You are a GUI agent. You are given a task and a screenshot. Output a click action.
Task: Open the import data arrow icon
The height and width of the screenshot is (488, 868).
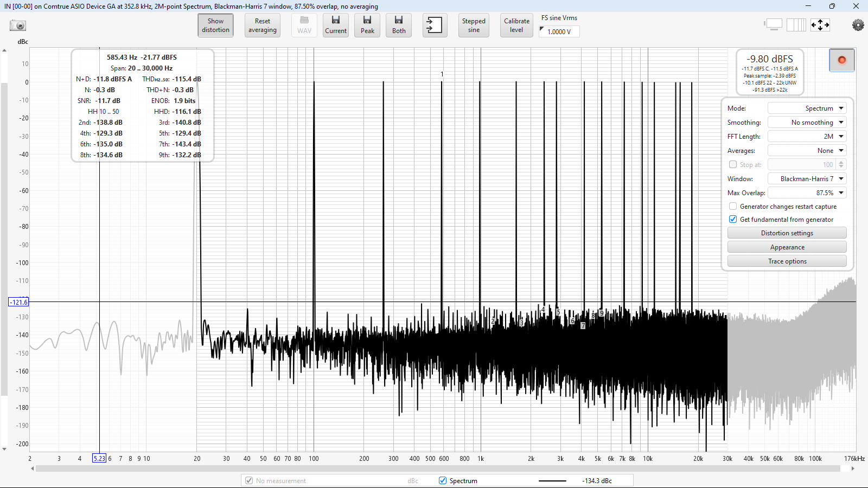(435, 25)
